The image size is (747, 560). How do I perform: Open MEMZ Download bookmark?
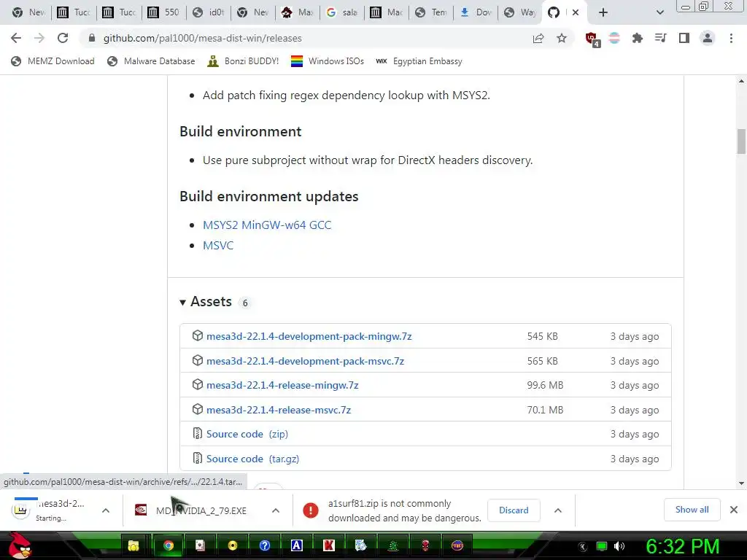[x=53, y=61]
